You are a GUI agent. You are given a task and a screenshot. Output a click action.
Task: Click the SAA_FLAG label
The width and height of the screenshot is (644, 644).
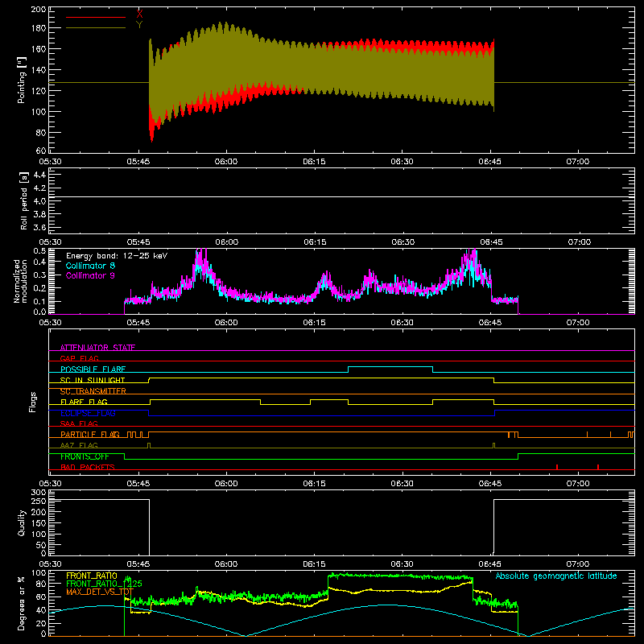pyautogui.click(x=79, y=423)
